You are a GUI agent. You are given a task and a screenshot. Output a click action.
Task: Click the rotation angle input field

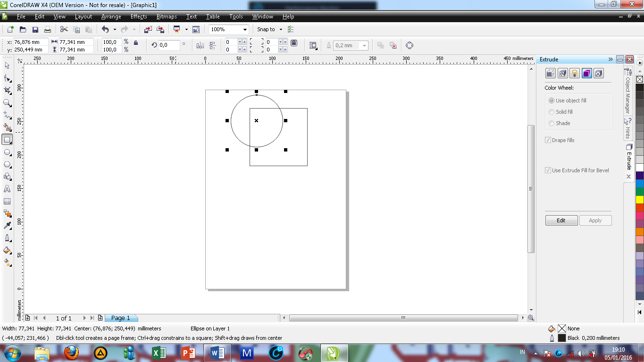coord(169,45)
